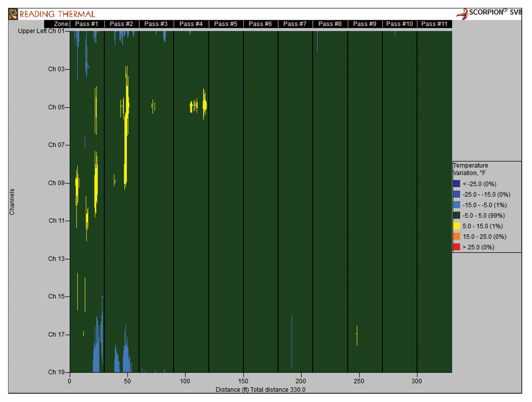532x402 pixels.
Task: Click the vertical Channels axis title
Action: [x=12, y=202]
